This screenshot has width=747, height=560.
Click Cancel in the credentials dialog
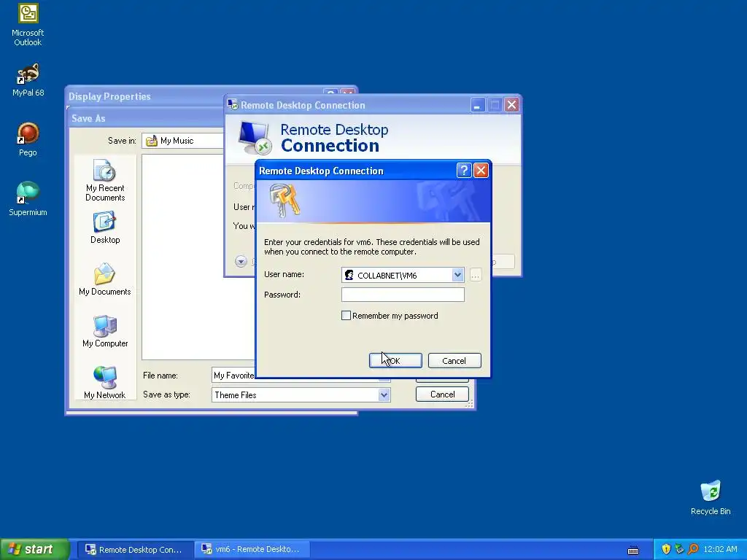[x=454, y=360]
